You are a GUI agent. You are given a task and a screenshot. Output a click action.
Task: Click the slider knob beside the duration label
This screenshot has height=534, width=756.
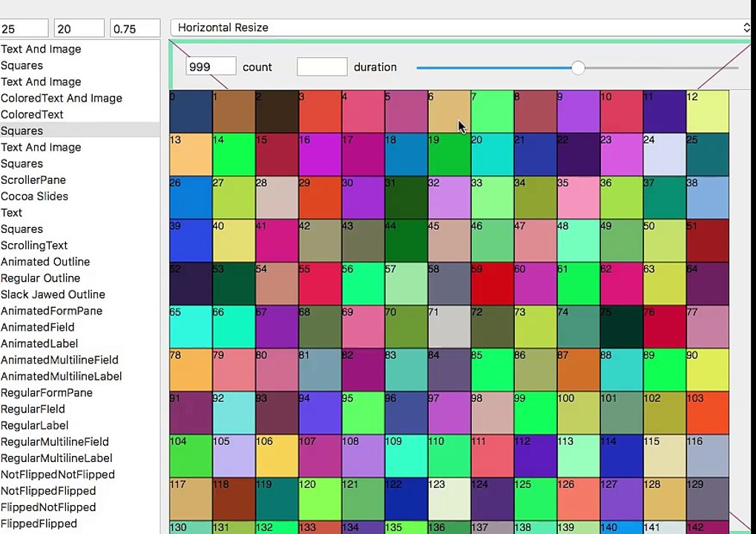click(578, 67)
